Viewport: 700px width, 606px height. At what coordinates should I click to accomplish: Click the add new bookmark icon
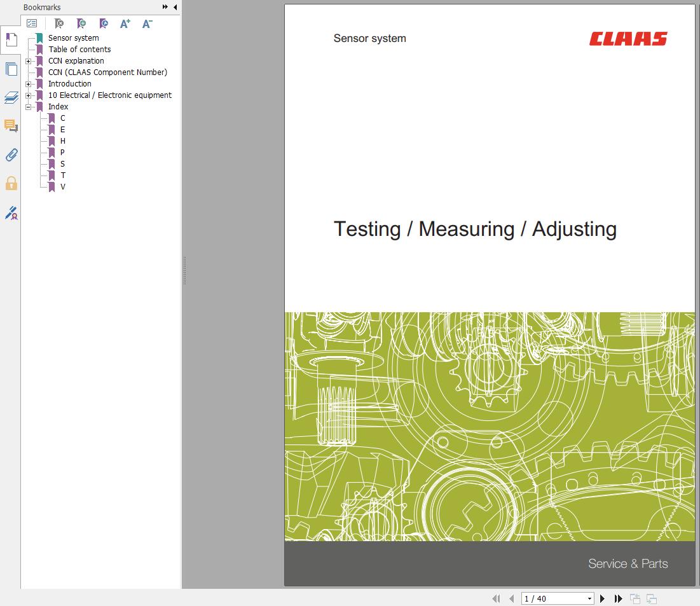point(81,24)
